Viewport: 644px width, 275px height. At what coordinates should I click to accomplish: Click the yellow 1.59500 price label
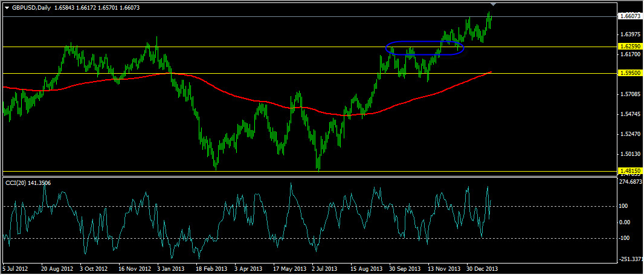click(630, 73)
